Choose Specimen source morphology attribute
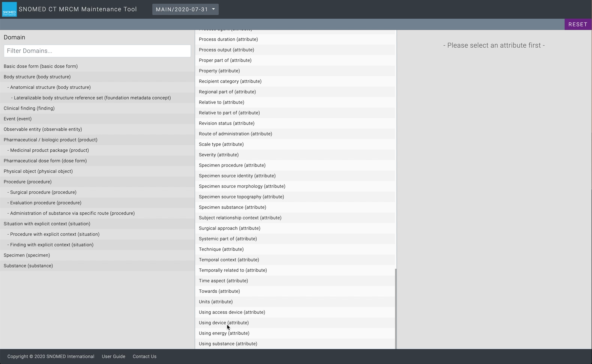 295,186
